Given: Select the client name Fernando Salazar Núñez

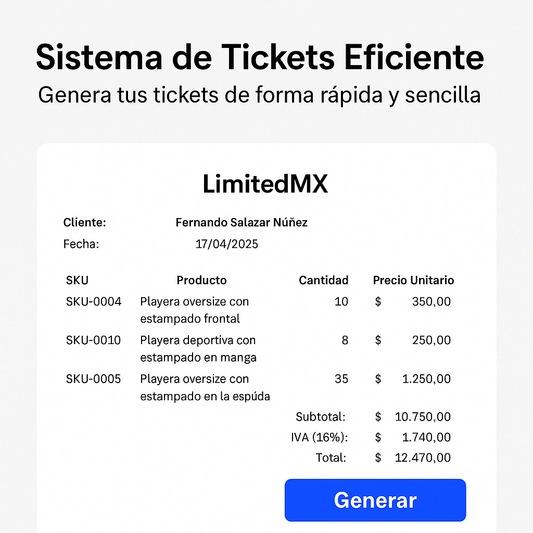Looking at the screenshot, I should point(241,222).
